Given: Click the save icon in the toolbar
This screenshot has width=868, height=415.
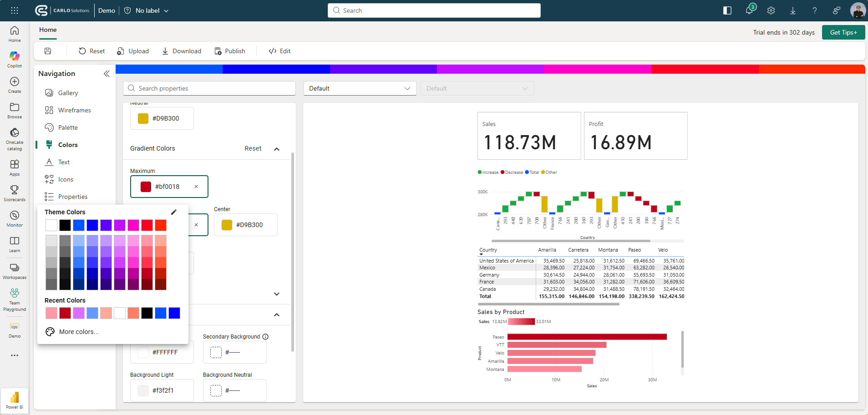Looking at the screenshot, I should coord(48,51).
